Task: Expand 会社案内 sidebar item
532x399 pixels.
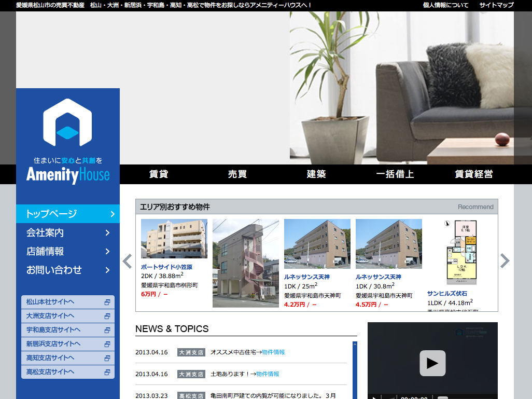Action: click(x=67, y=232)
